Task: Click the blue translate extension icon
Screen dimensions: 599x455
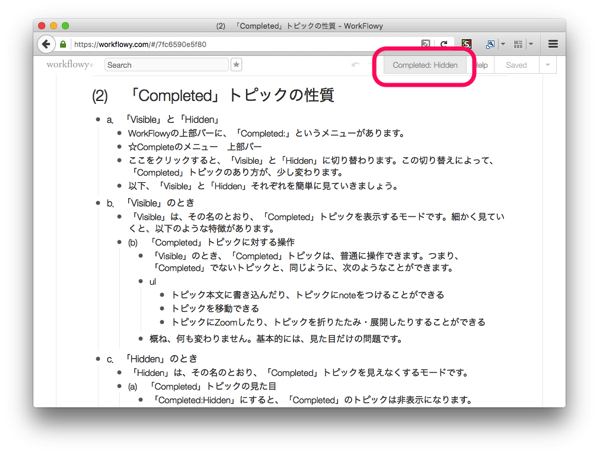Action: pyautogui.click(x=490, y=44)
